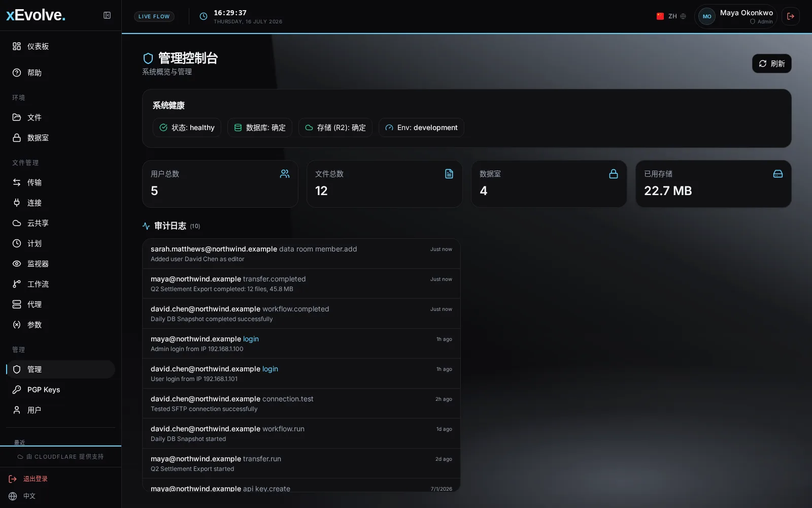The width and height of the screenshot is (812, 508).
Task: Click the 工作流 branch icon
Action: pos(17,284)
